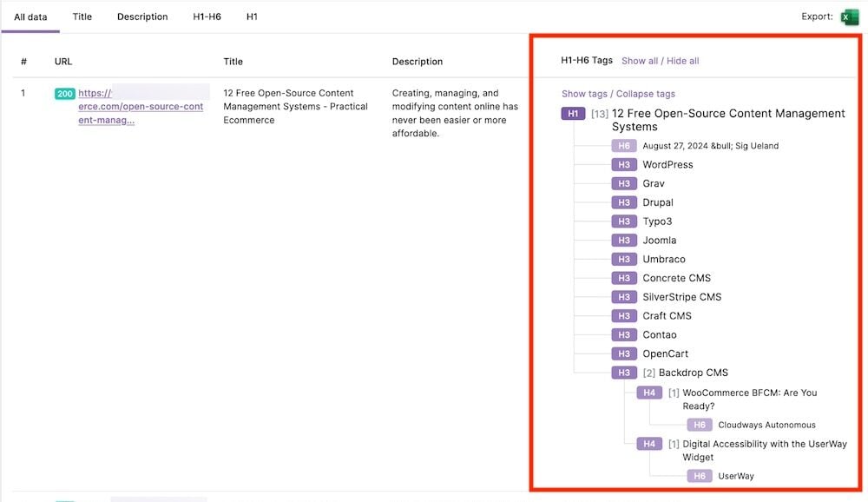The width and height of the screenshot is (868, 502).
Task: Collapse tags via Collapse tags link
Action: click(646, 94)
